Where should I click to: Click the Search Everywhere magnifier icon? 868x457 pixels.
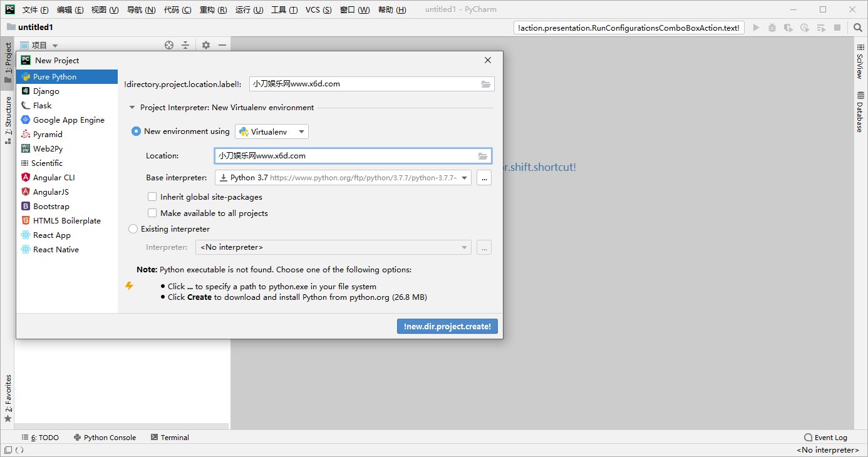857,28
